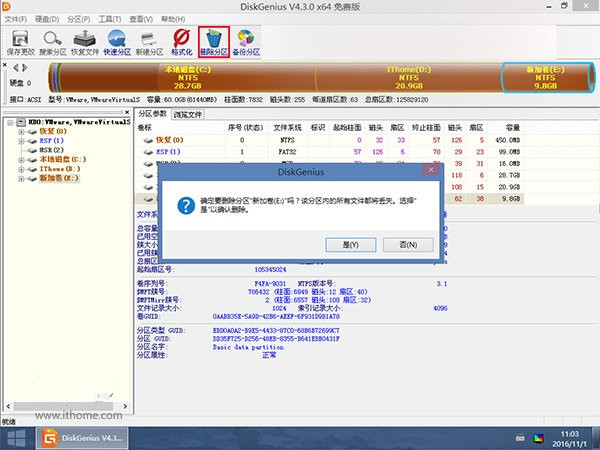Cancel deletion with 否(N) button
The height and width of the screenshot is (450, 600).
click(407, 244)
